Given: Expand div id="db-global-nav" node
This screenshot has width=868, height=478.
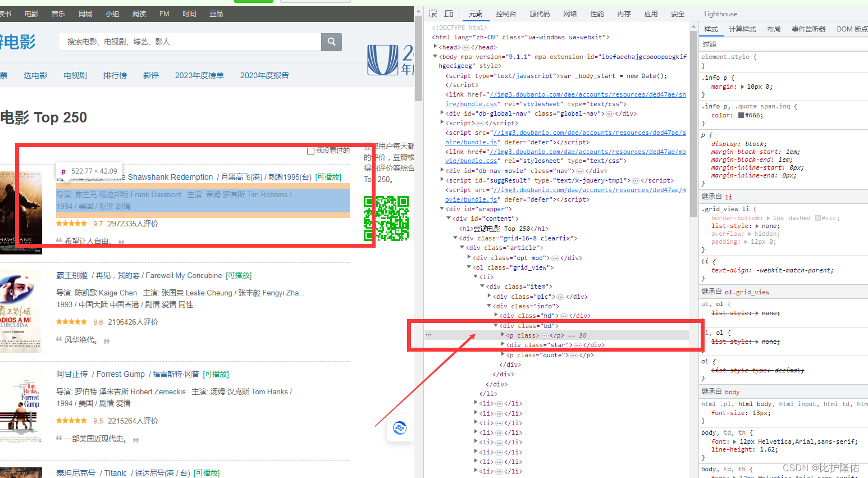Looking at the screenshot, I should (x=442, y=113).
